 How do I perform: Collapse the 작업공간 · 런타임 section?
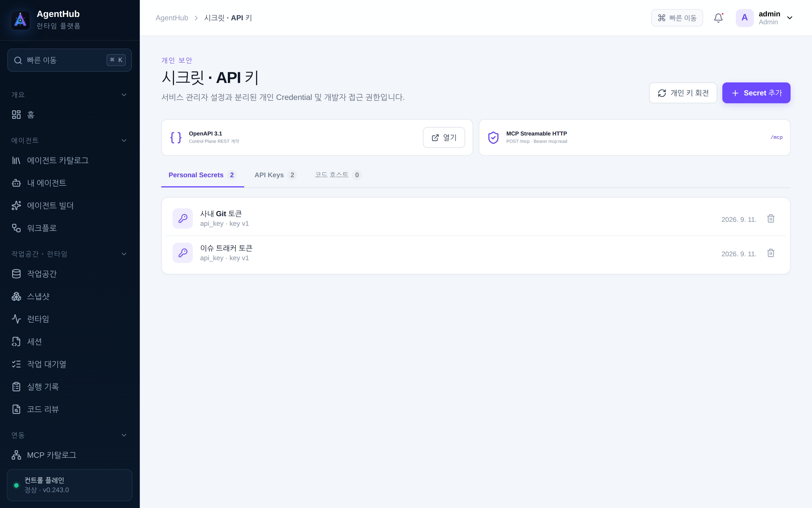point(124,254)
